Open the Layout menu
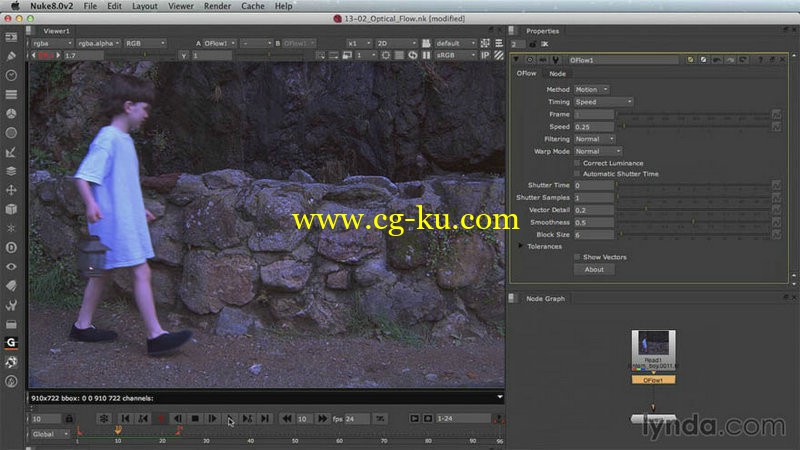This screenshot has width=800, height=450. pyautogui.click(x=145, y=6)
